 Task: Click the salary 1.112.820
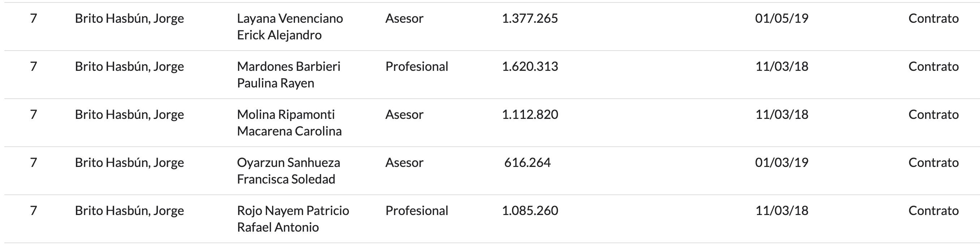click(x=530, y=114)
